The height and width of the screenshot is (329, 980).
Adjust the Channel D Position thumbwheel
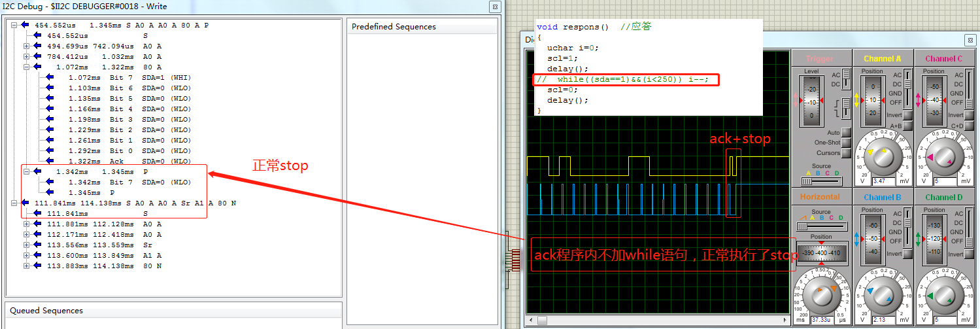[x=936, y=240]
